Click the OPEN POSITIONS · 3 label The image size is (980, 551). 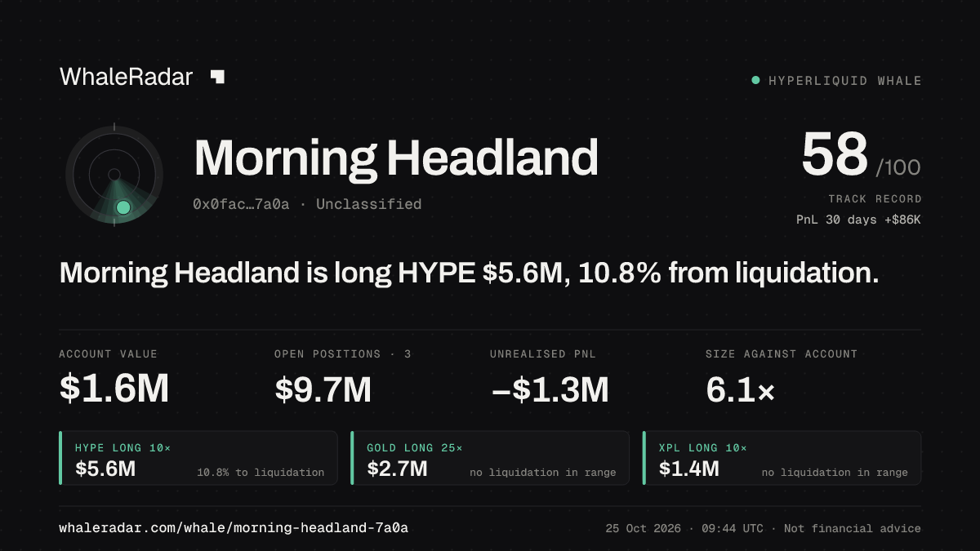343,354
